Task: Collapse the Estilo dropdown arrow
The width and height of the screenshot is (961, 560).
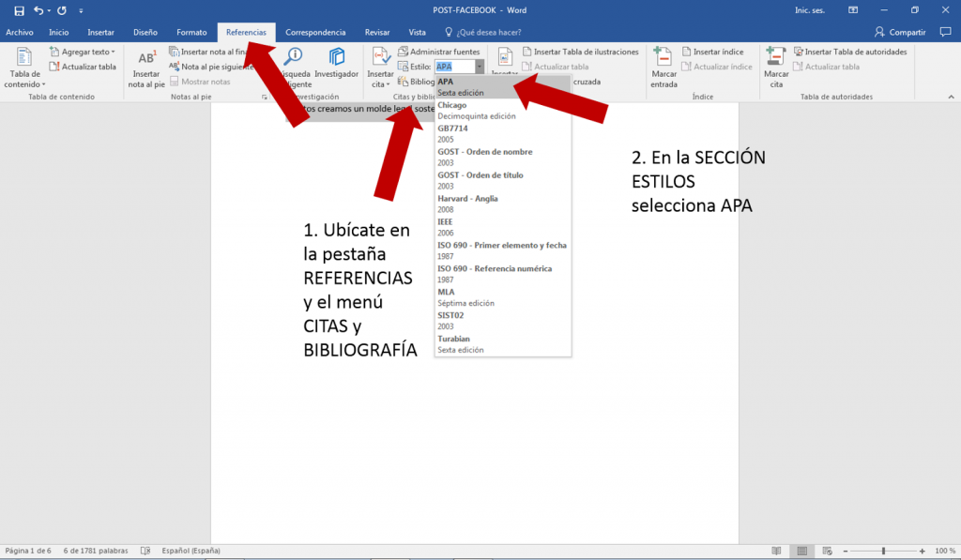Action: point(480,67)
